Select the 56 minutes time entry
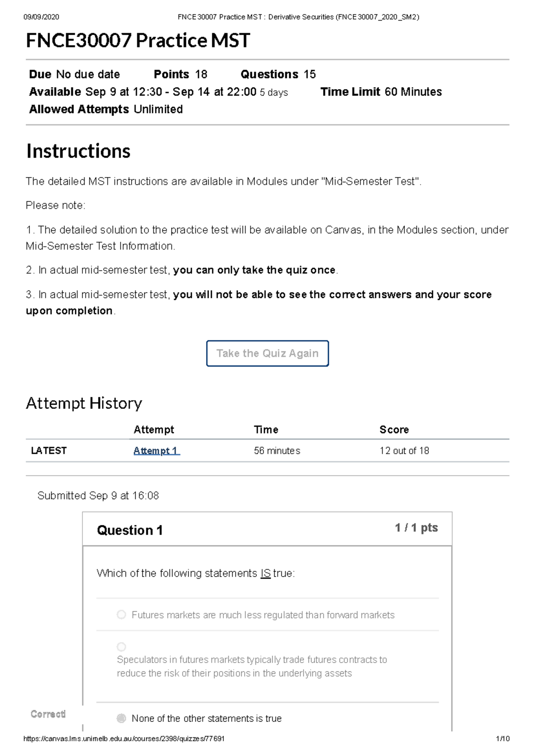The image size is (534, 756). click(277, 451)
